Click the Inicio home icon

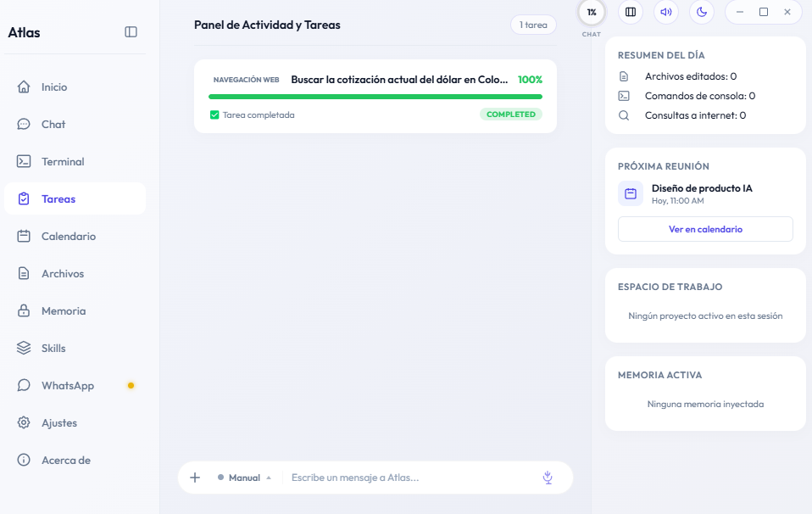click(x=24, y=87)
